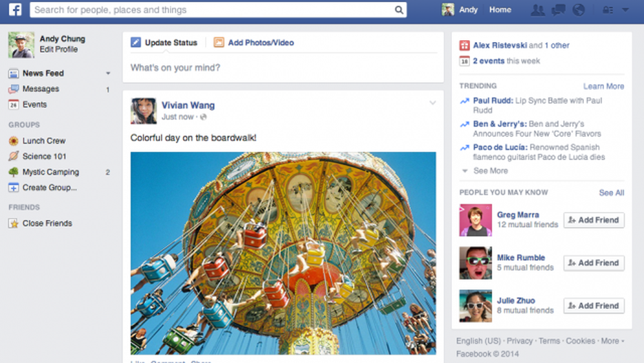
Task: Add Greg Marra as a friend
Action: pyautogui.click(x=594, y=220)
